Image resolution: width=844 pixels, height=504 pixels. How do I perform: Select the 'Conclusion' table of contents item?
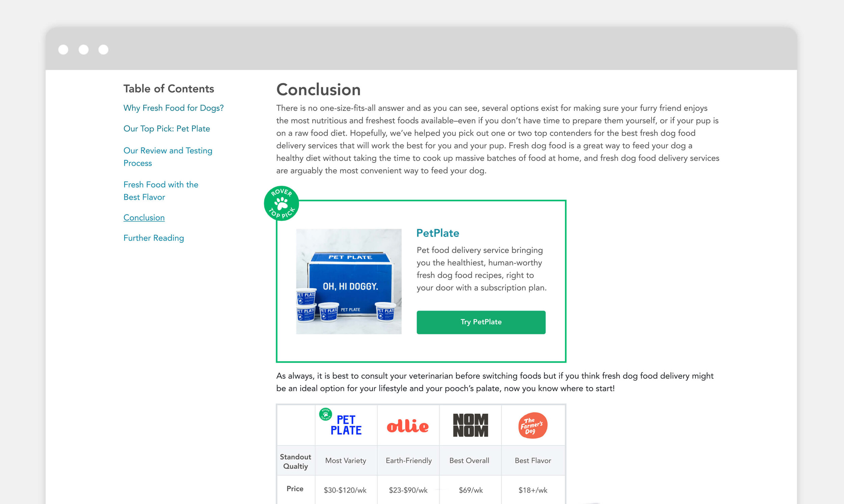point(143,217)
